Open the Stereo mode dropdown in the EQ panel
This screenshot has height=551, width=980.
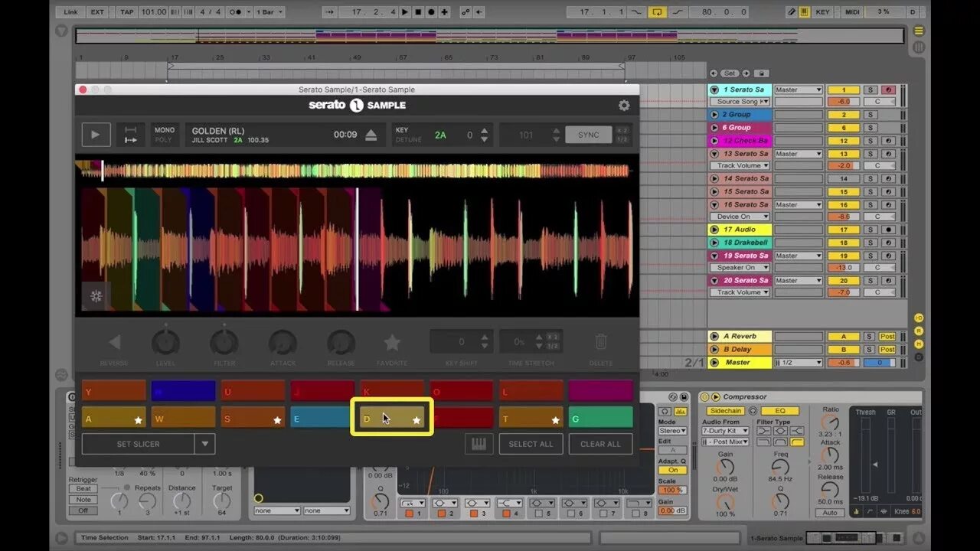tap(671, 429)
